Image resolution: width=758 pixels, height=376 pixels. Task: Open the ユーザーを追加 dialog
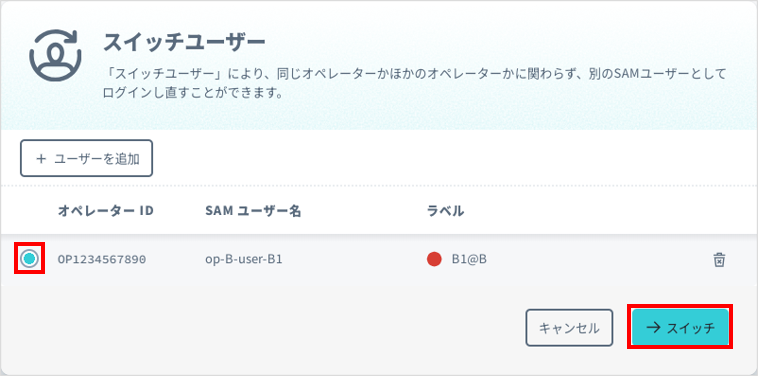(x=87, y=159)
